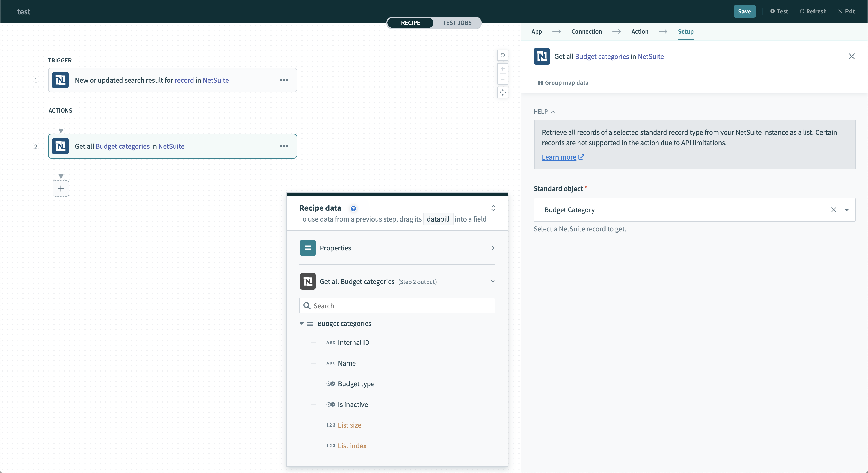Click Save button in top toolbar

tap(745, 11)
